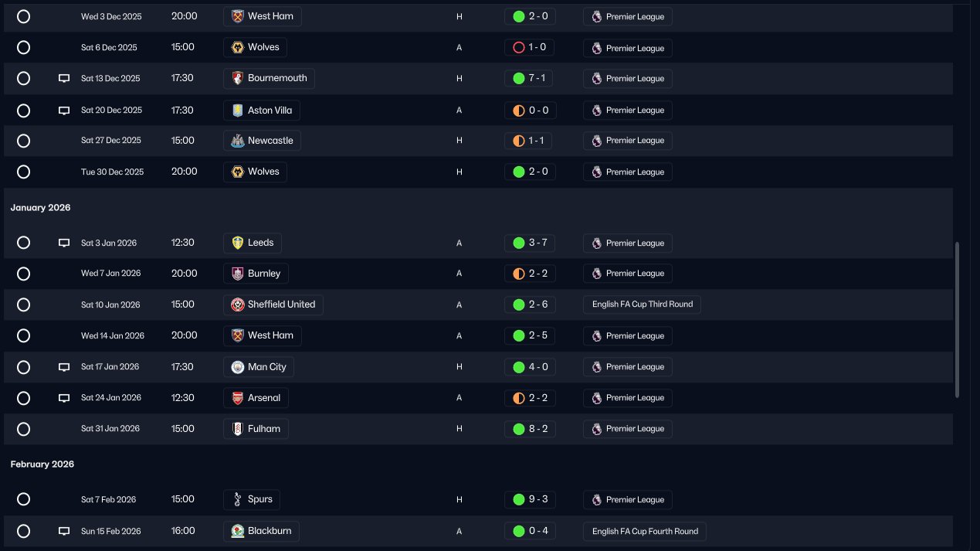Select the radio circle for Sheffield United match
980x551 pixels.
23,304
